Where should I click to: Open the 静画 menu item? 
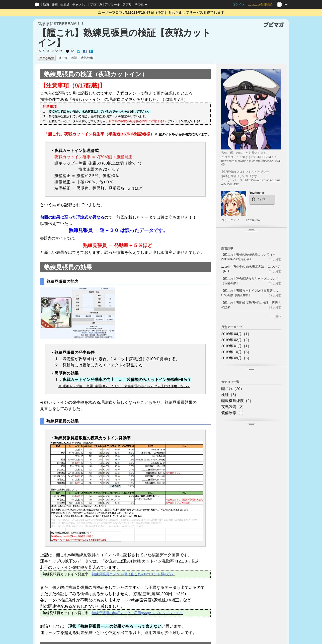pos(55,5)
